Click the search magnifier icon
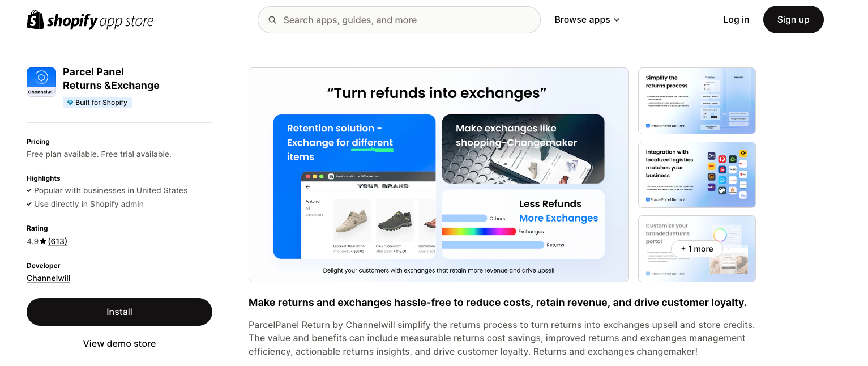The image size is (868, 366). [272, 20]
